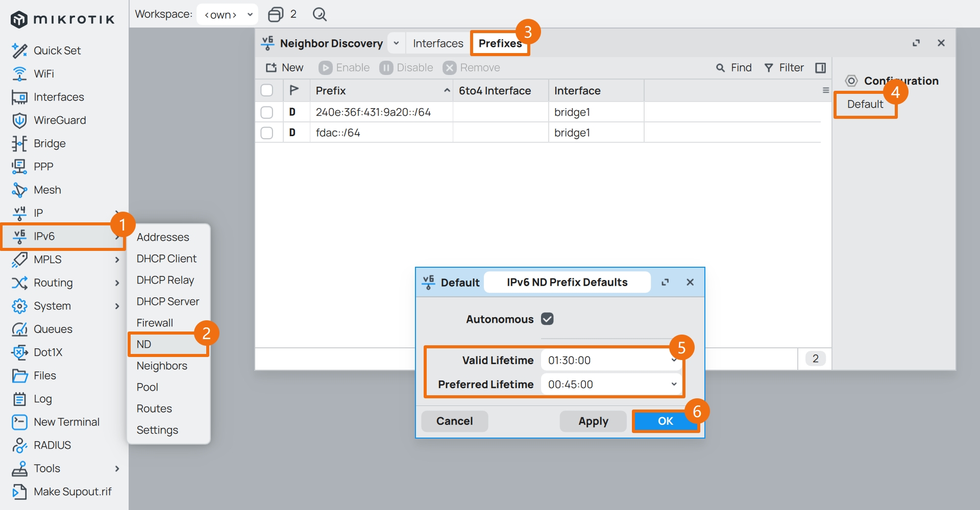Toggle the select-all checkbox in table header
Viewport: 980px width, 510px height.
(267, 90)
